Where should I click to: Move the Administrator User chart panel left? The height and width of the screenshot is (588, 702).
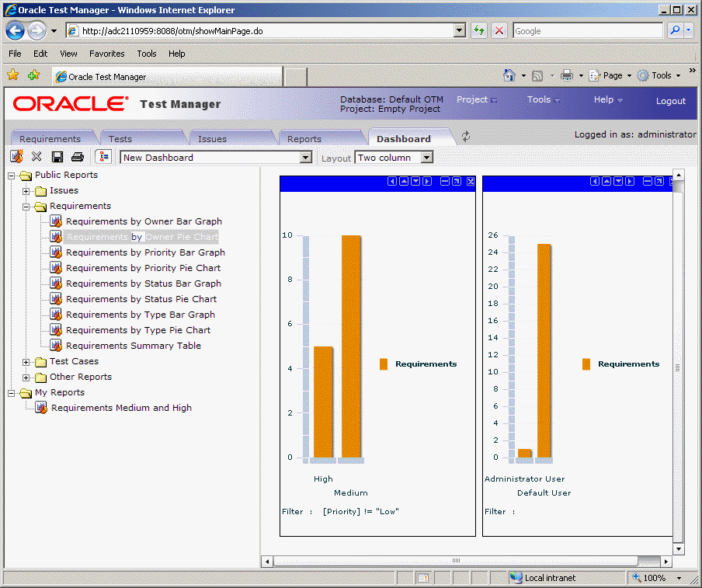point(595,181)
